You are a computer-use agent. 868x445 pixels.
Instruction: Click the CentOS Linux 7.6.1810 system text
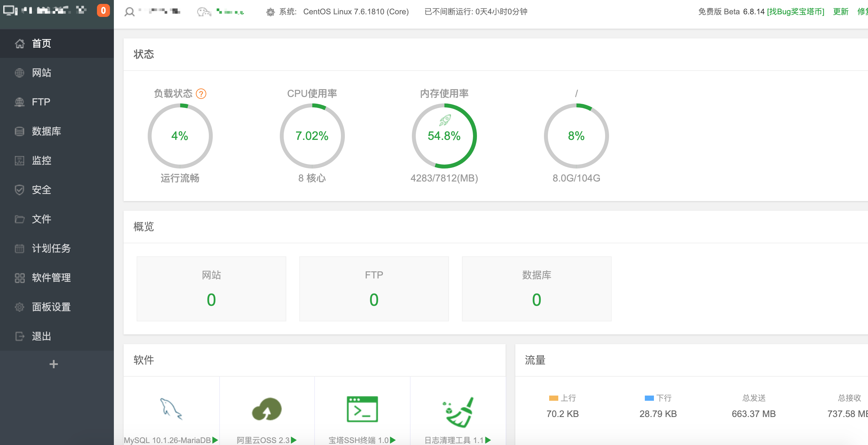(356, 12)
